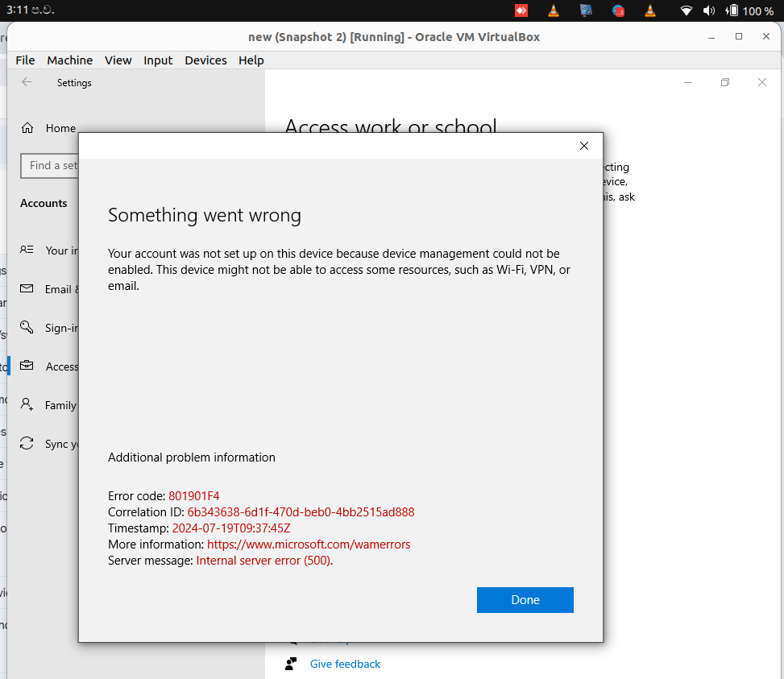The width and height of the screenshot is (784, 679).
Task: Open the Home section in Settings sidebar
Action: pyautogui.click(x=27, y=127)
